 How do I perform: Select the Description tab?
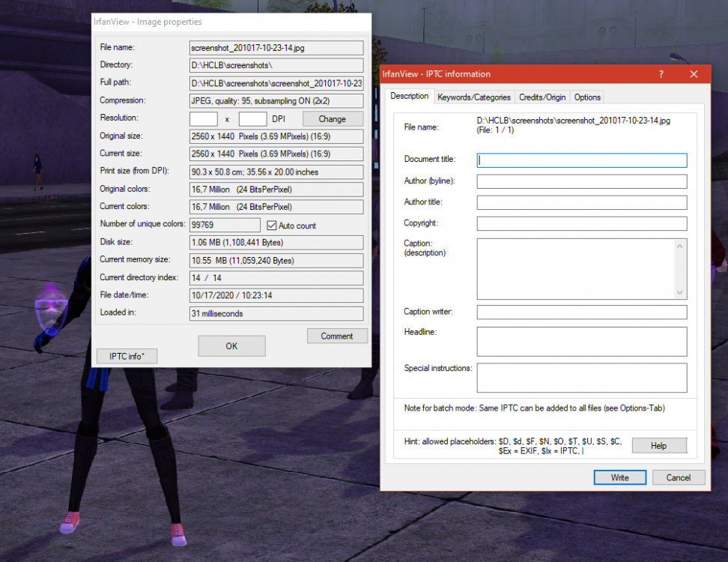pyautogui.click(x=409, y=97)
